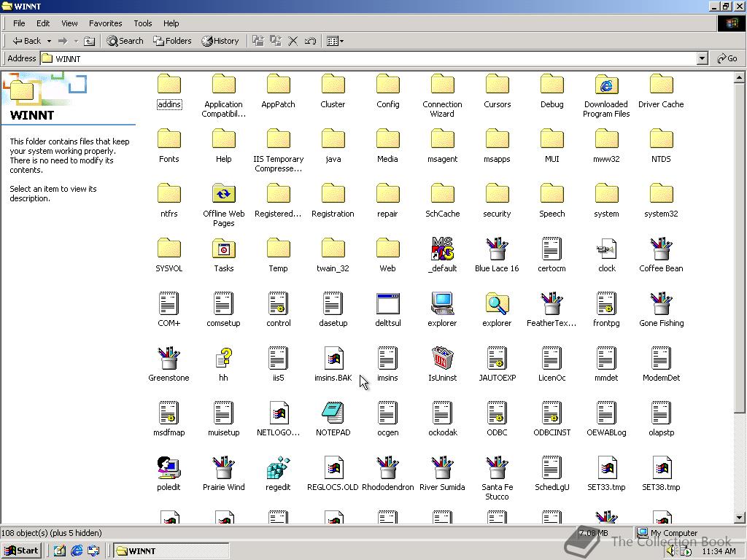The width and height of the screenshot is (747, 560).
Task: Select the poledit policy editor icon
Action: point(169,467)
